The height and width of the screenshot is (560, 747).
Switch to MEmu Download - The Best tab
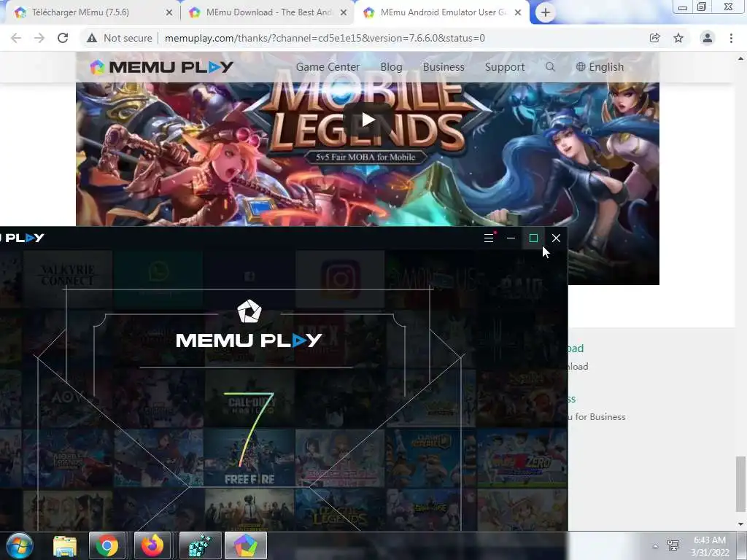pyautogui.click(x=268, y=12)
